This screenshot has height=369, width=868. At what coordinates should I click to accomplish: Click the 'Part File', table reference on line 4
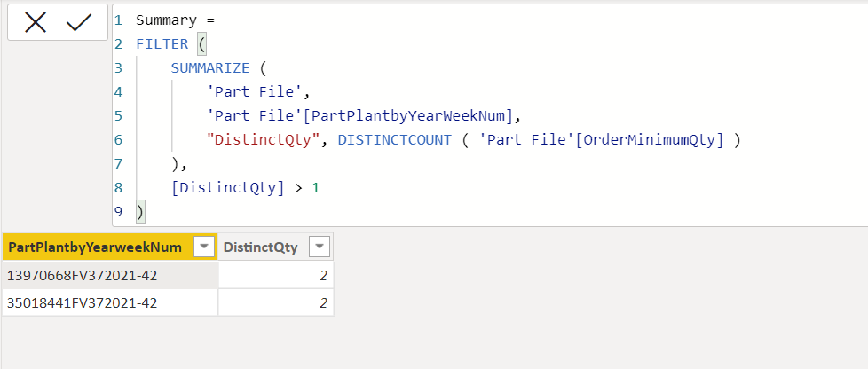coord(258,92)
